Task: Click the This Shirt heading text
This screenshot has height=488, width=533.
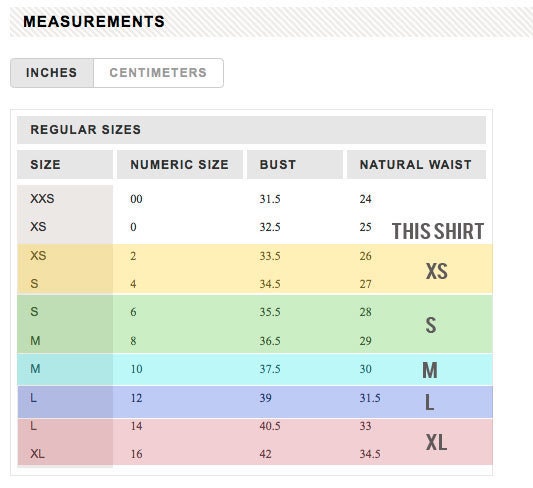Action: [x=438, y=231]
